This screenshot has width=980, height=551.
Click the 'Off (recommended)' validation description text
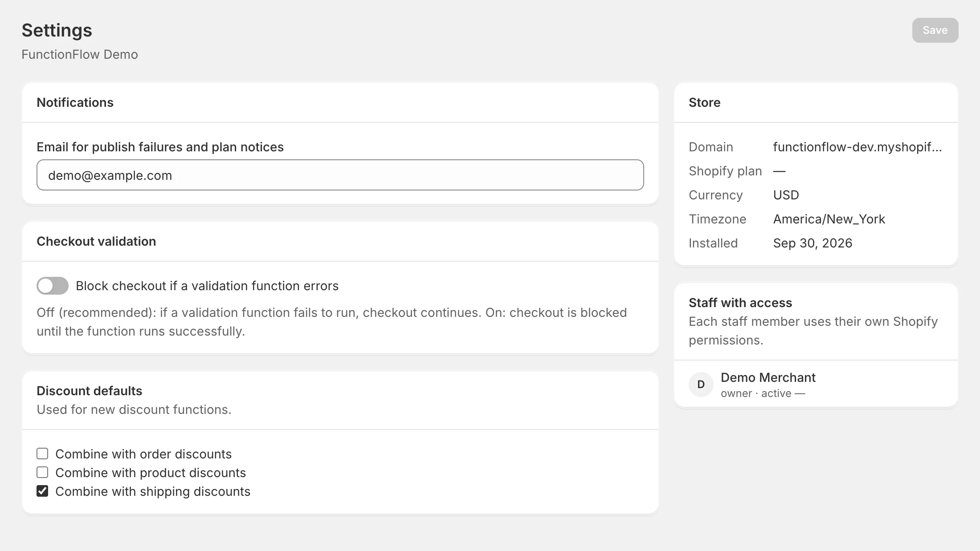[x=331, y=322]
